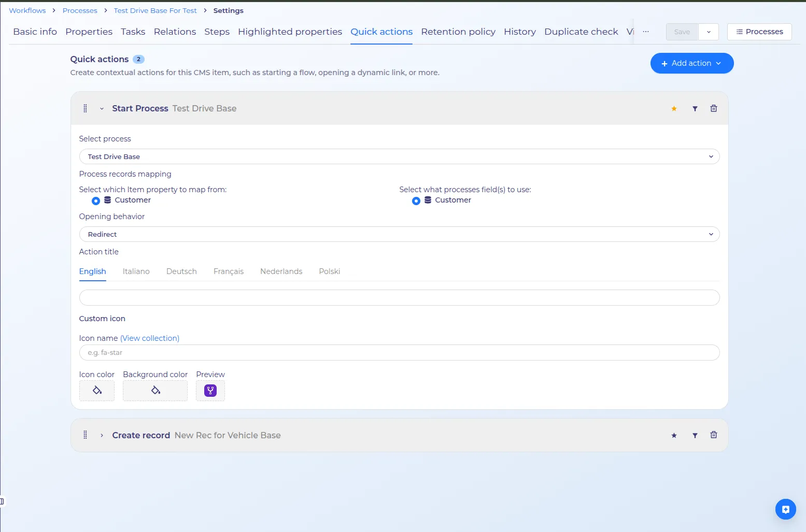Open the View collection link

[150, 338]
